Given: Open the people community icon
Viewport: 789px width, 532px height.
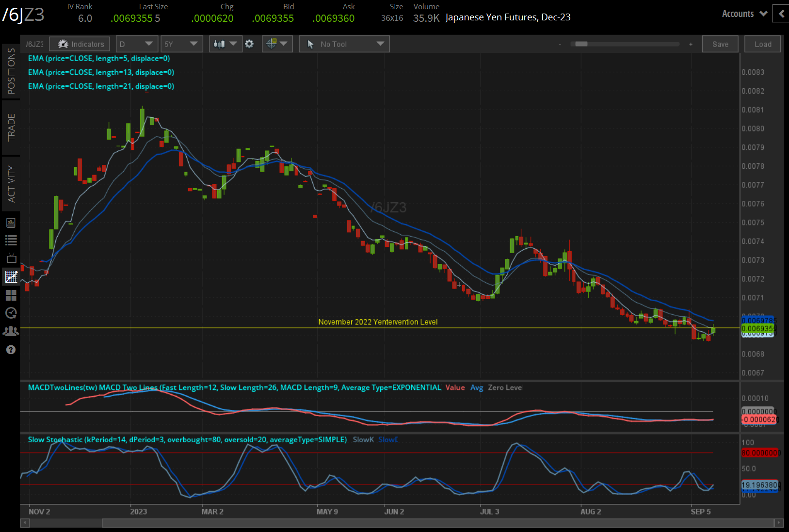Looking at the screenshot, I should (x=11, y=331).
